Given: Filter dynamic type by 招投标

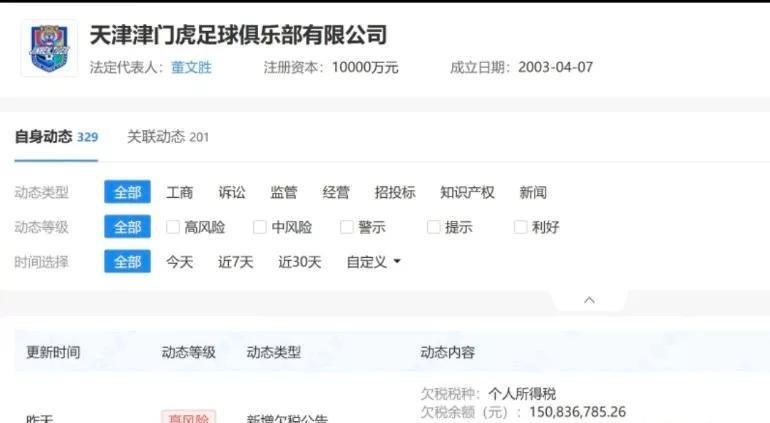Looking at the screenshot, I should pyautogui.click(x=395, y=192).
